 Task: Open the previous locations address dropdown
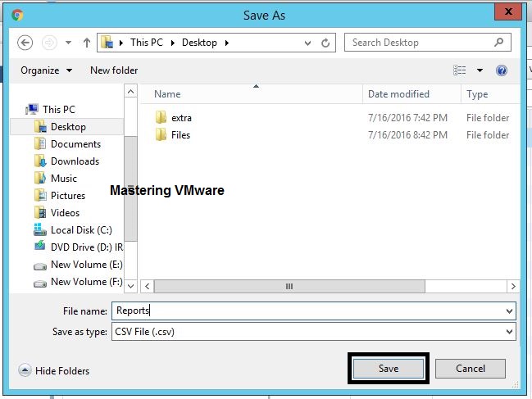307,43
